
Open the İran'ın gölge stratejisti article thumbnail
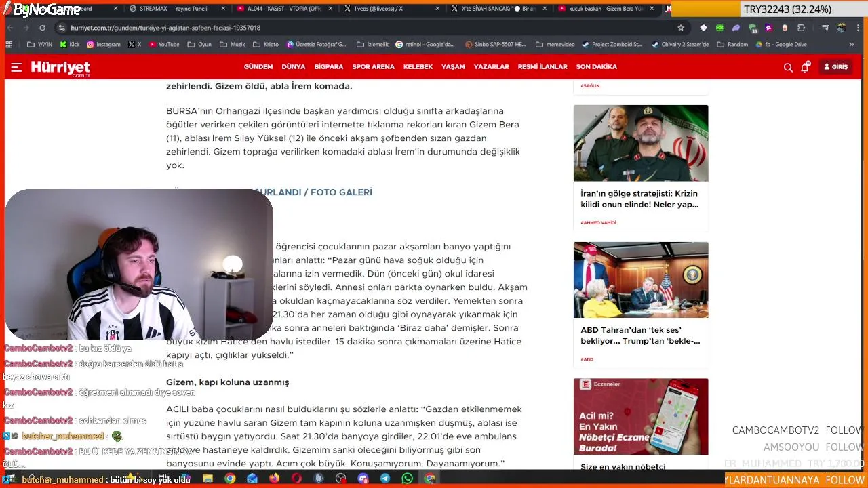pos(641,143)
